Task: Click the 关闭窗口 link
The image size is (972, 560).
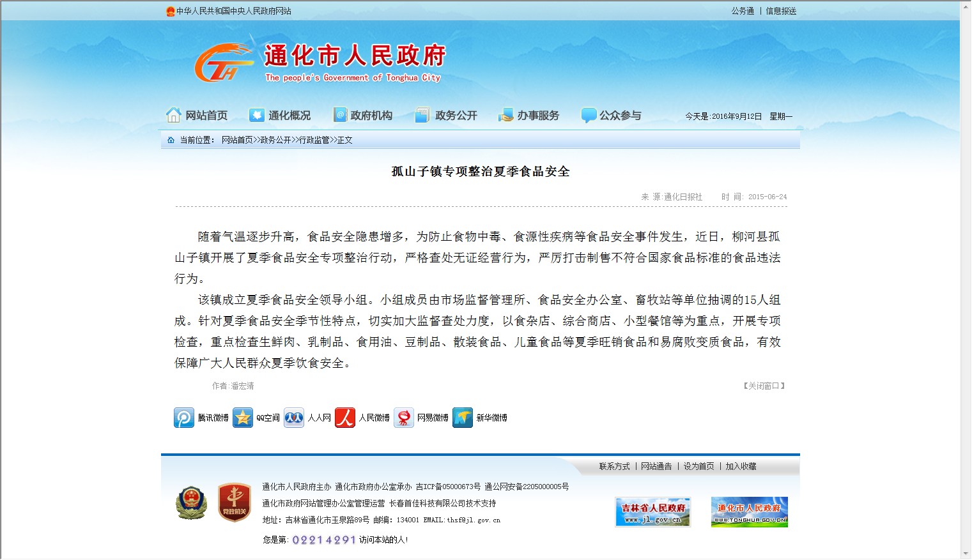Action: (764, 386)
